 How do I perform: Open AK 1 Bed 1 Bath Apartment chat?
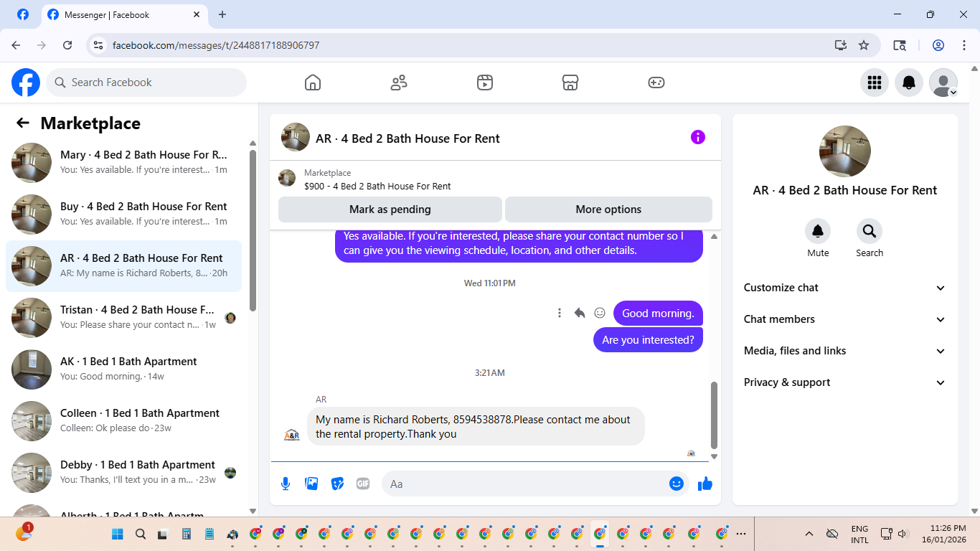[123, 369]
